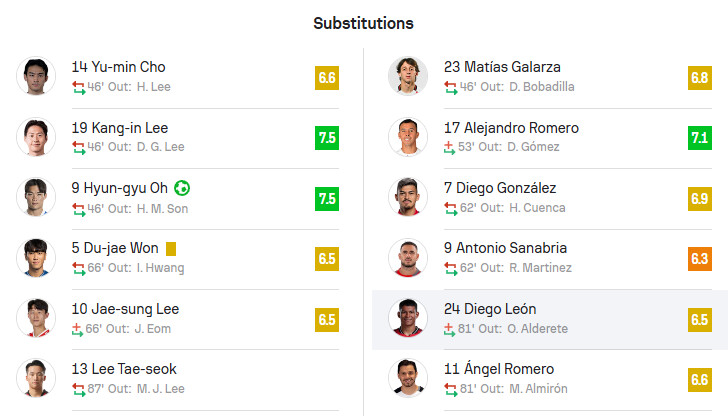Click substitution icon under Diego León
Screen dimensions: 728x416
451,329
